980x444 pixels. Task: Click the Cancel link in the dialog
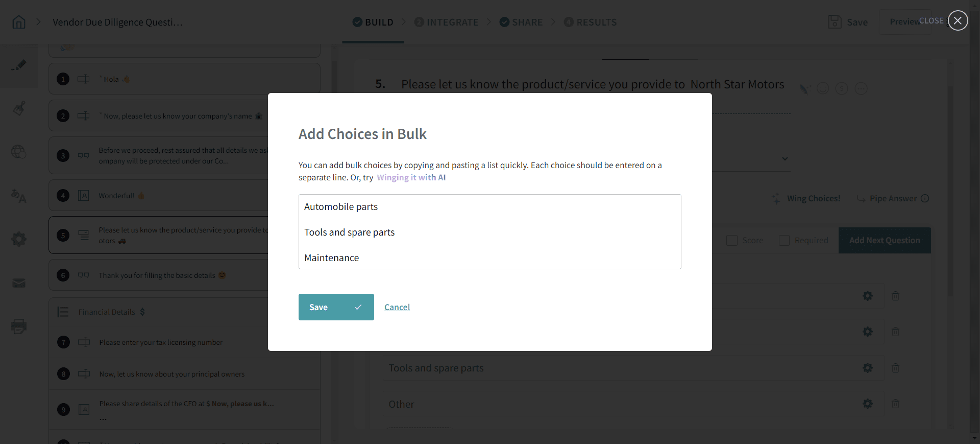pyautogui.click(x=397, y=307)
